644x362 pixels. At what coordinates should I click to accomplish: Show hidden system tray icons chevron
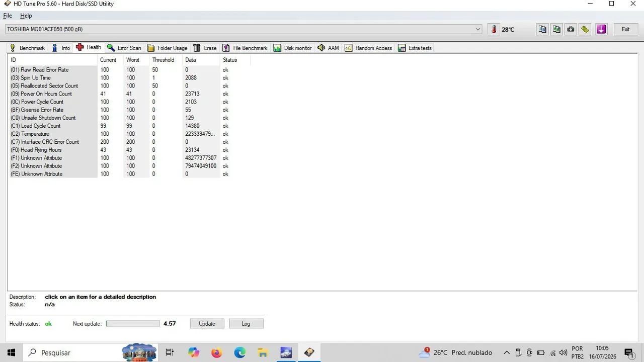[507, 352]
